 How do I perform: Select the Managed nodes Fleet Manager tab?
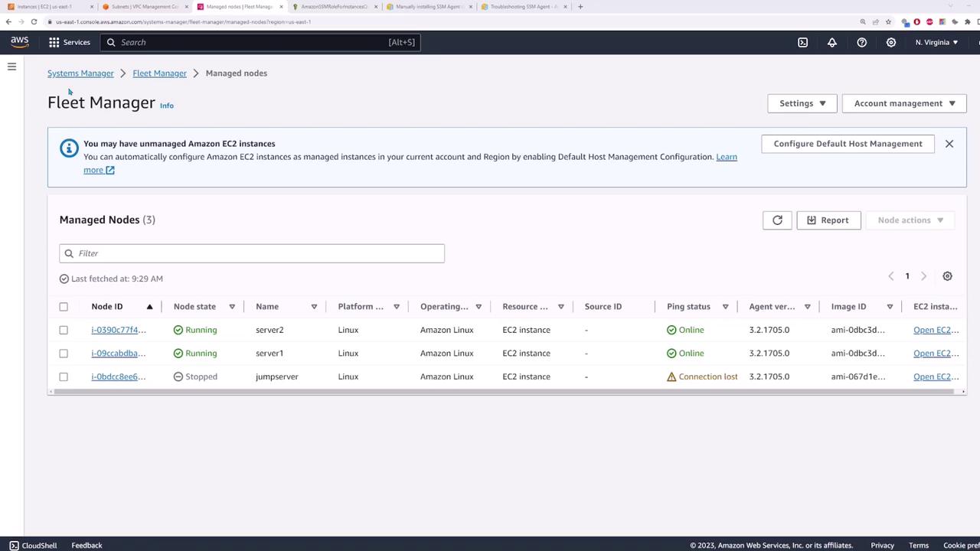coord(239,7)
